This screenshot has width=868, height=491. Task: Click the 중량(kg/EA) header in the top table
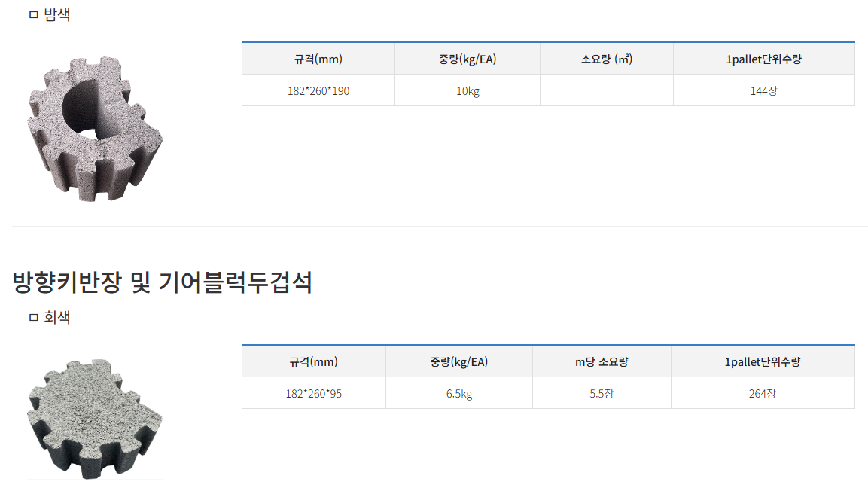click(468, 59)
